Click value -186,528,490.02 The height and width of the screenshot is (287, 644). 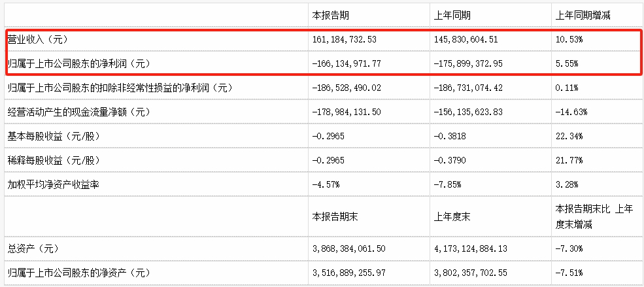click(x=347, y=88)
